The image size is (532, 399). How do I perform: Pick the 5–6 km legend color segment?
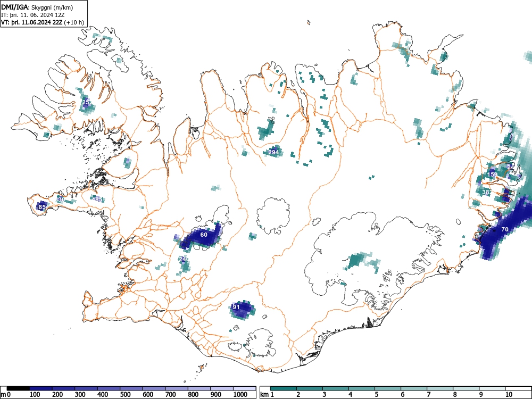(388, 388)
